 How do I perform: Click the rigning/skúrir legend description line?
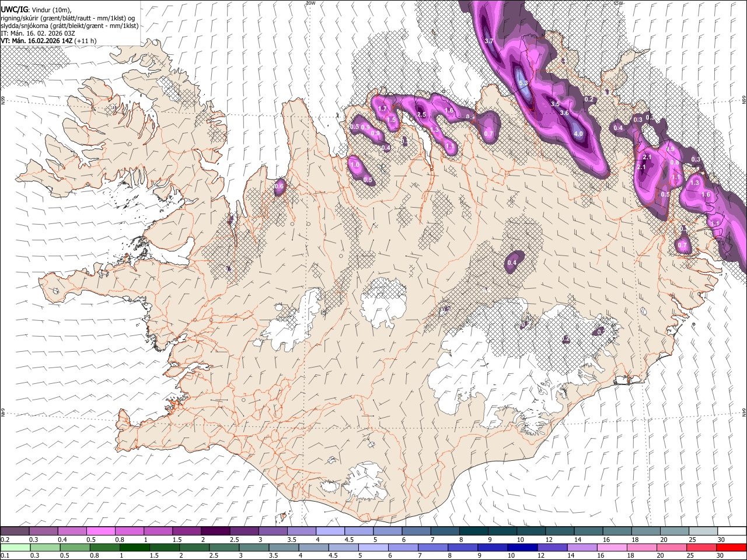tap(68, 18)
